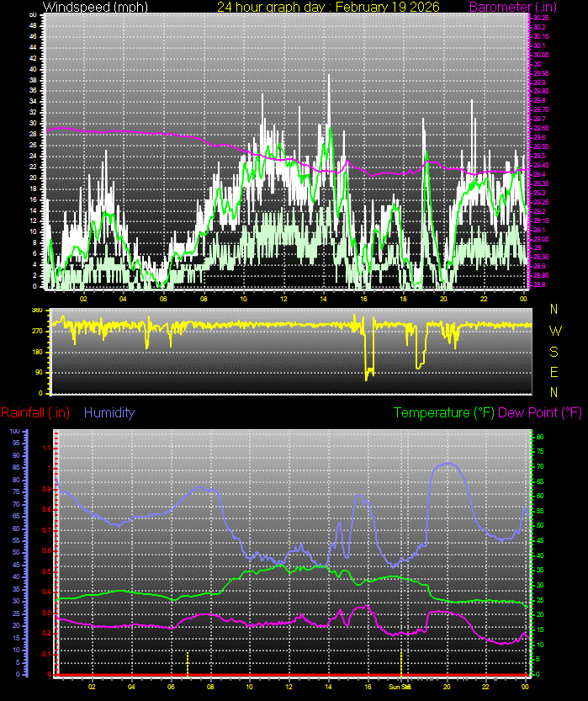Click the 'Rainfall (.in)' legend label
588x701 pixels.
pyautogui.click(x=35, y=412)
